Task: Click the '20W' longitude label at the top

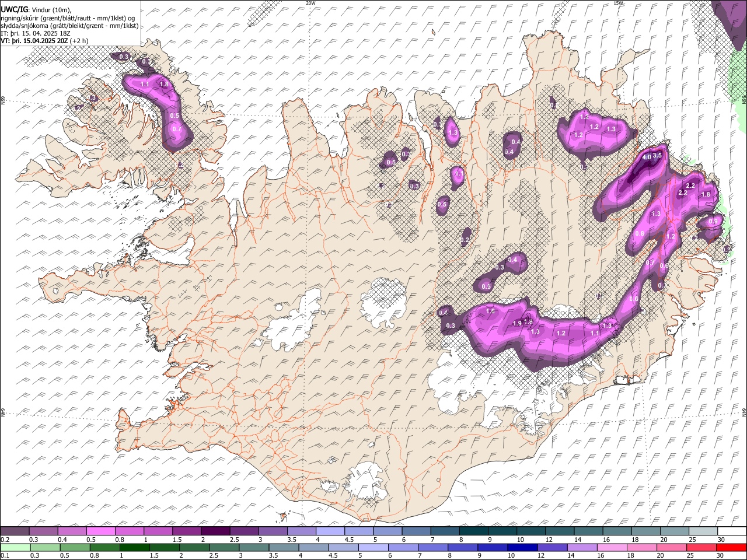Action: (310, 3)
